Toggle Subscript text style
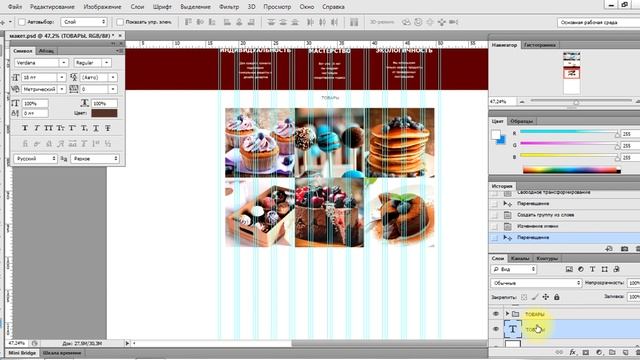Viewport: 640px width, 360px height. (x=84, y=128)
